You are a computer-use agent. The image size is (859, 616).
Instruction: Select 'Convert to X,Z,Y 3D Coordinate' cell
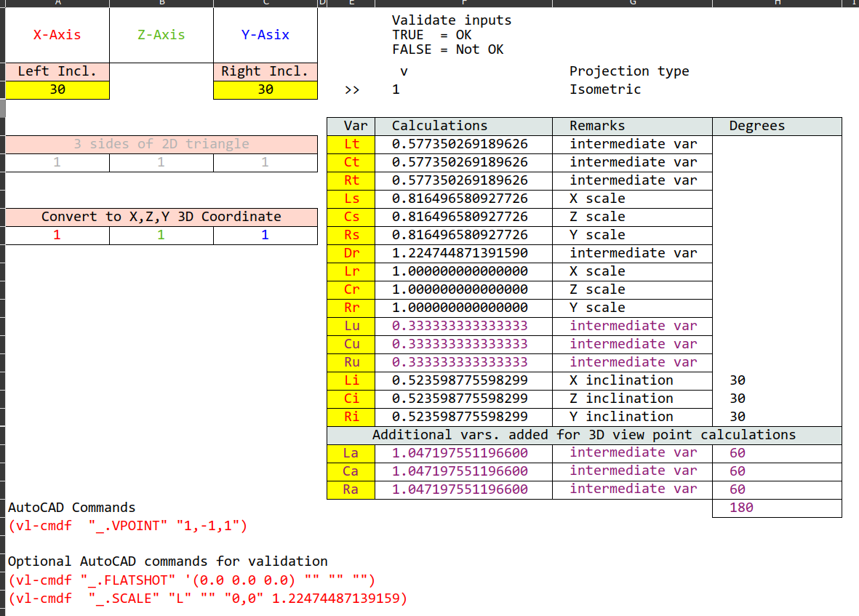161,217
